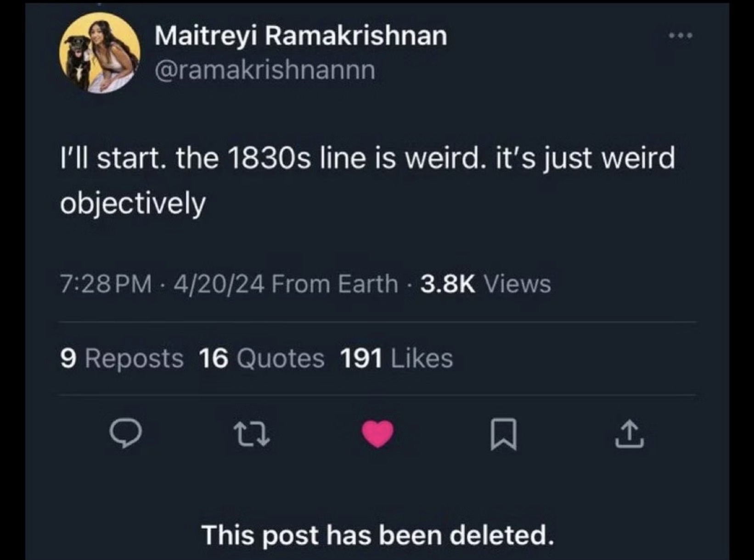View the 9 Reposts list
The width and height of the screenshot is (754, 560).
coord(122,358)
